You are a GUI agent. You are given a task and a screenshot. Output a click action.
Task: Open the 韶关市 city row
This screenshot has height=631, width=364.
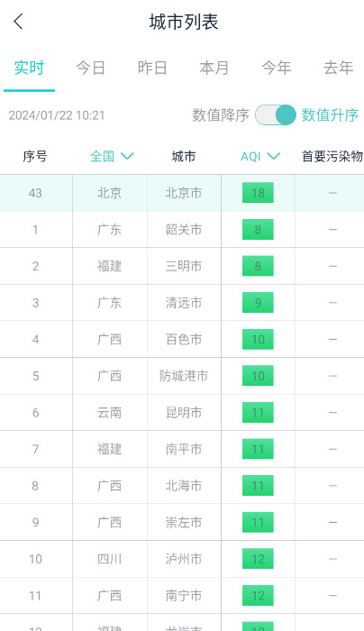point(182,230)
